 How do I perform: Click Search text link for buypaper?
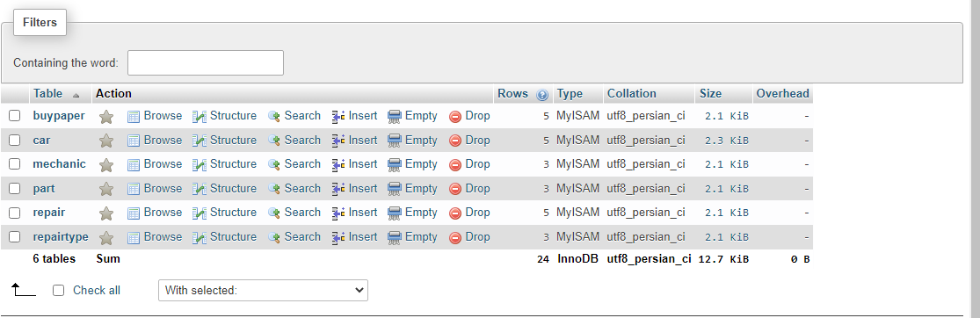302,116
